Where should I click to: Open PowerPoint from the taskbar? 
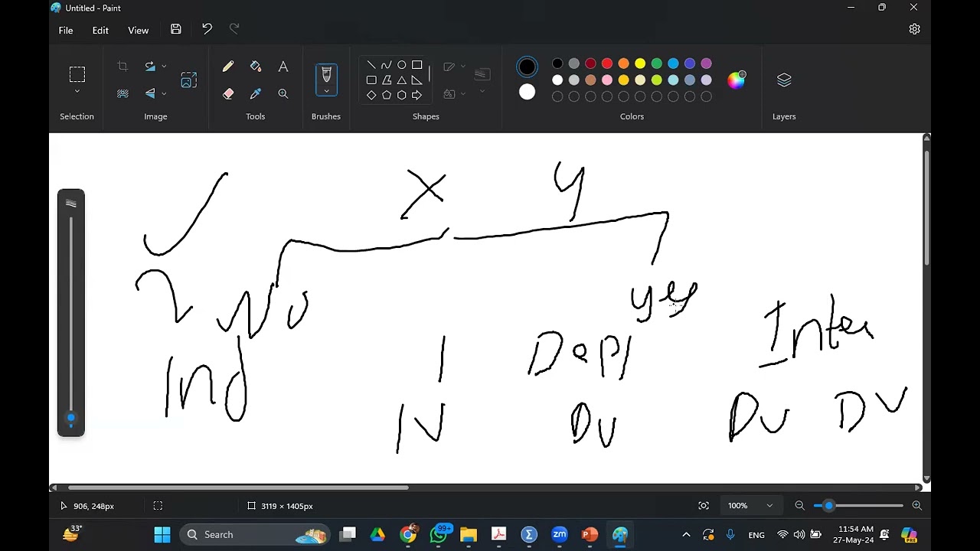[x=590, y=535]
